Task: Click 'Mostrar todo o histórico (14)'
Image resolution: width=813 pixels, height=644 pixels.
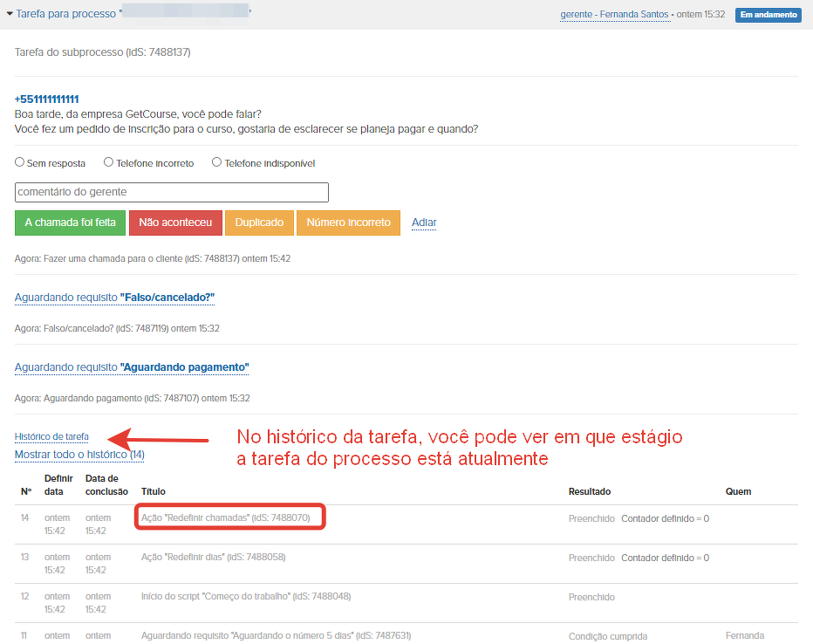Action: pos(79,455)
